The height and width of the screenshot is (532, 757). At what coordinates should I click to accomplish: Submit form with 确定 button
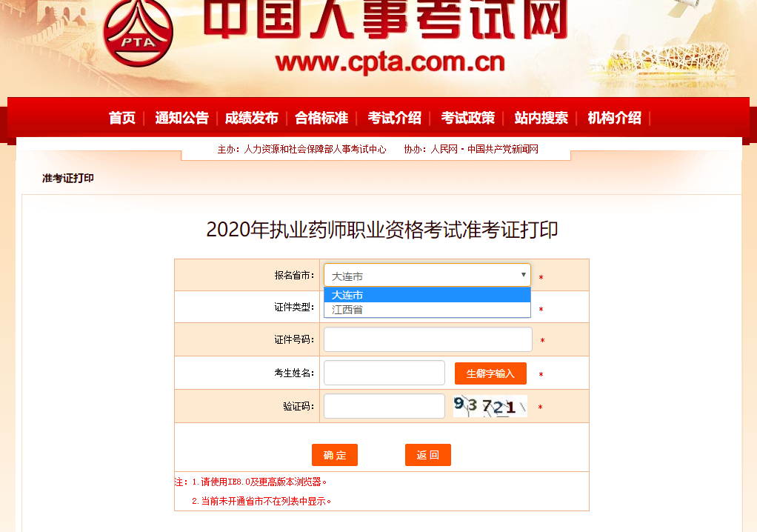point(335,455)
